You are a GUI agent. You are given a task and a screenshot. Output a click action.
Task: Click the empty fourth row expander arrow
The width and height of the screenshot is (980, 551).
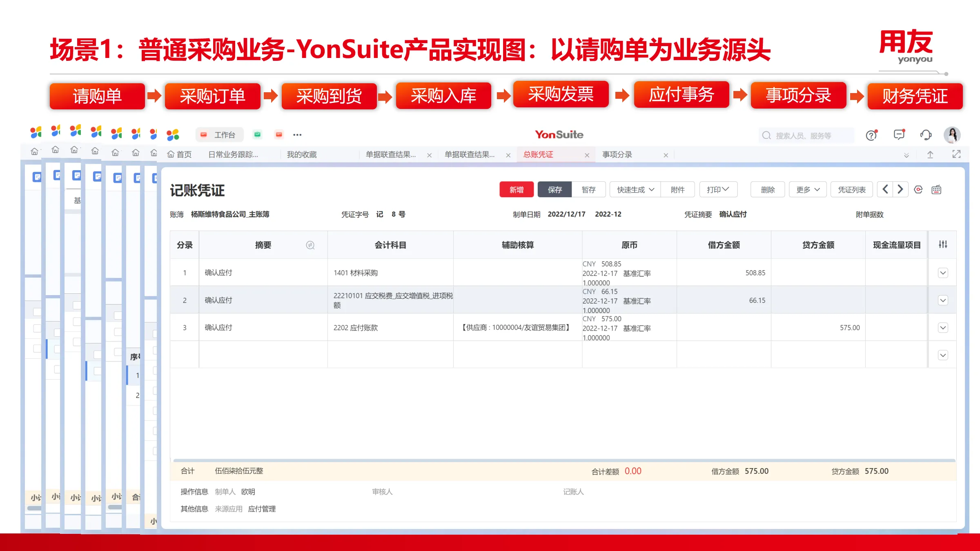click(x=943, y=355)
